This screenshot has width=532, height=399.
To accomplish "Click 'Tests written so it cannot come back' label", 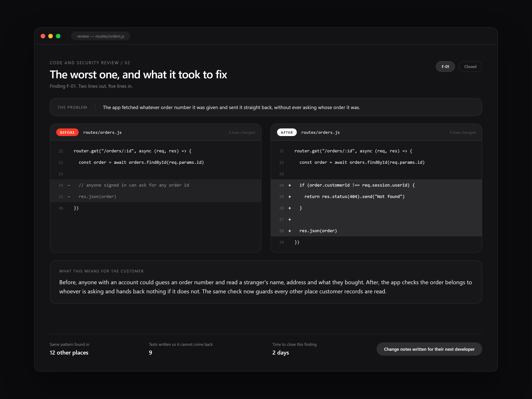I will coord(181,344).
